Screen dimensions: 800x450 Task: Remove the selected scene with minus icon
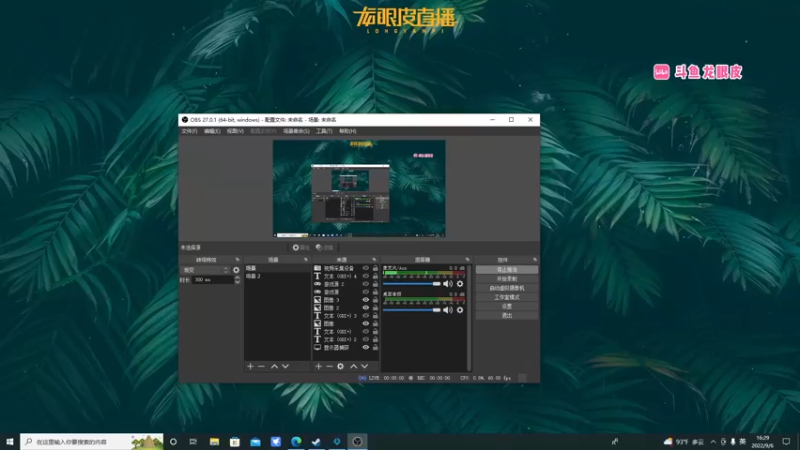[x=261, y=366]
